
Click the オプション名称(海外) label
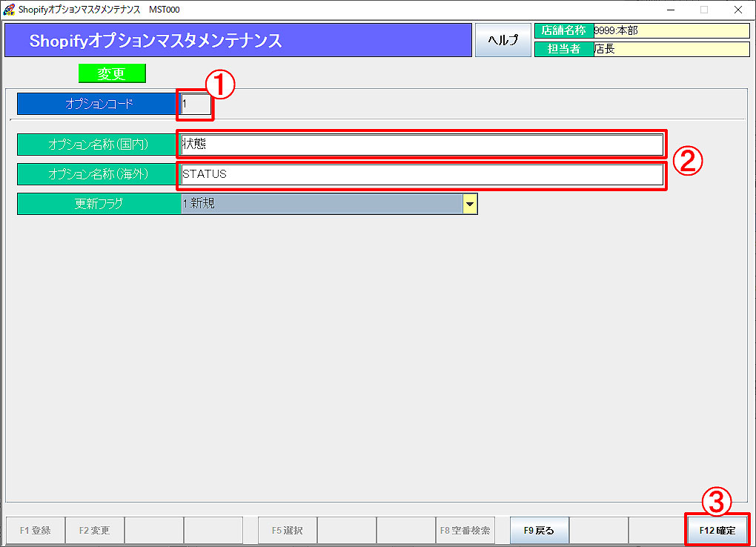(x=99, y=174)
